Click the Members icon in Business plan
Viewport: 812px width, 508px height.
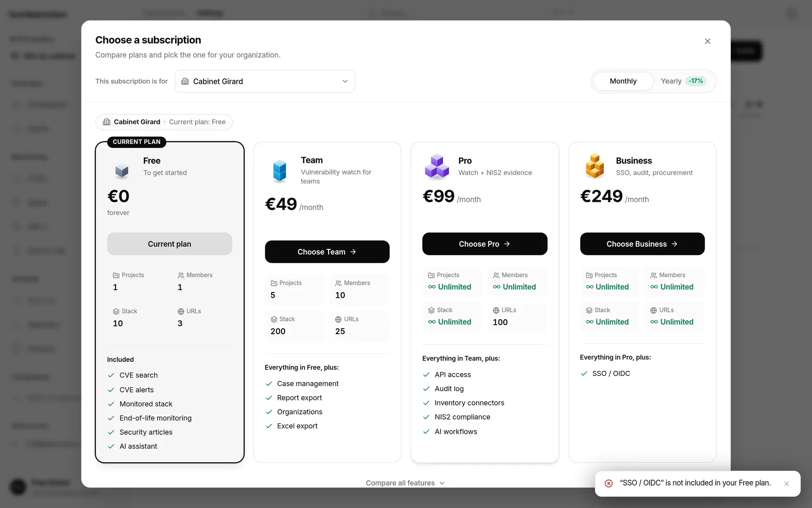coord(653,275)
